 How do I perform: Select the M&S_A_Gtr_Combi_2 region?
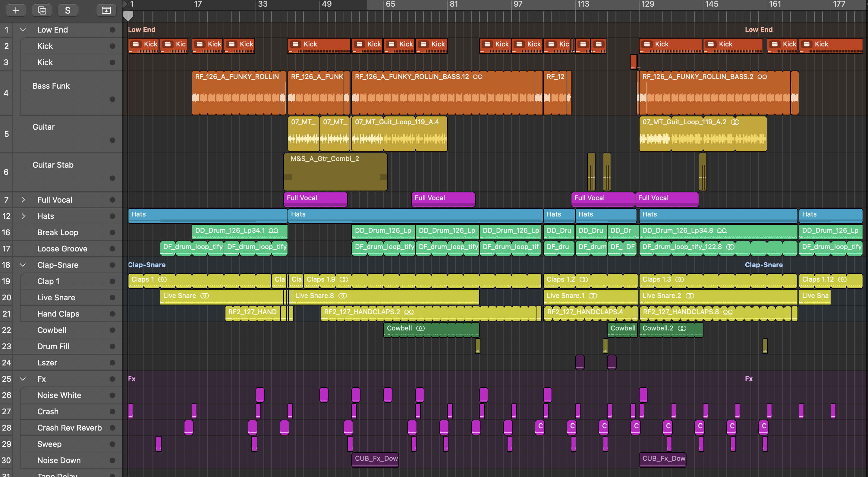coord(335,172)
